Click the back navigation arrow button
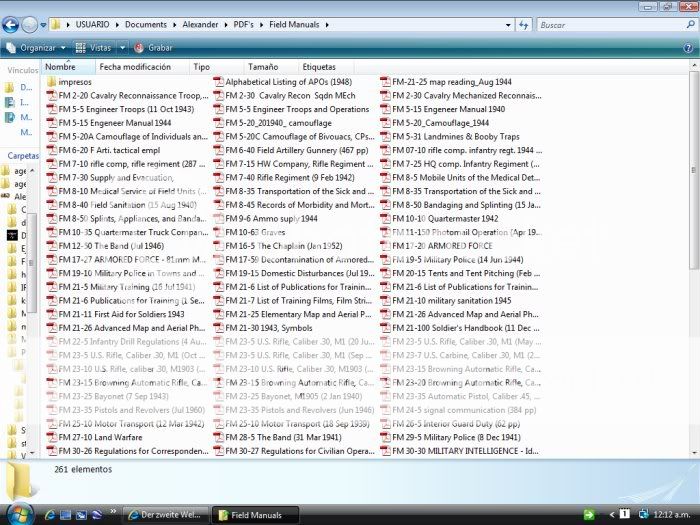Image resolution: width=700 pixels, height=525 pixels. tap(10, 24)
